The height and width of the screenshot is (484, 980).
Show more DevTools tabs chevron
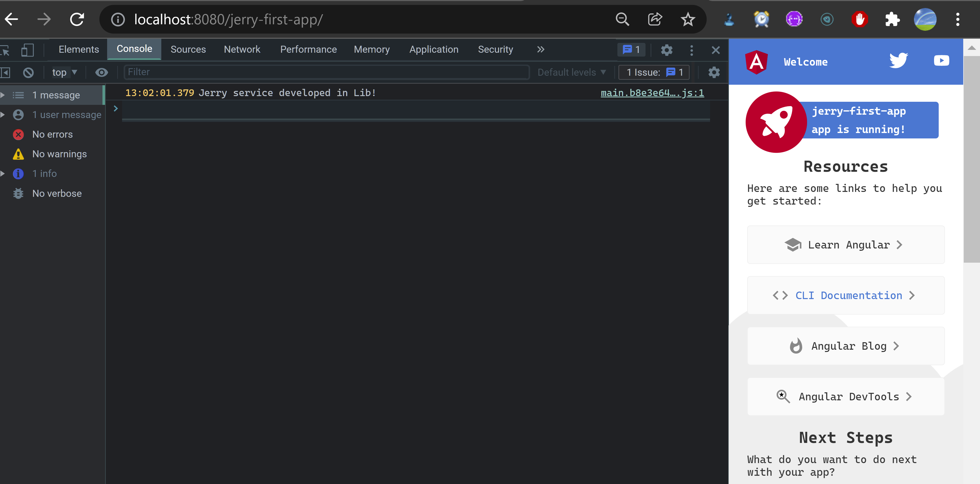(541, 50)
